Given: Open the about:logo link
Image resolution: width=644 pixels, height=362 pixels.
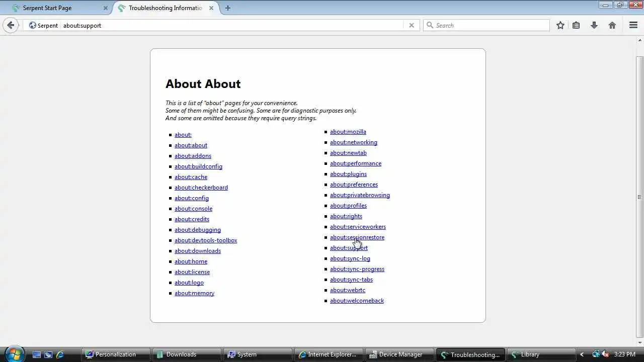Looking at the screenshot, I should click(x=189, y=283).
